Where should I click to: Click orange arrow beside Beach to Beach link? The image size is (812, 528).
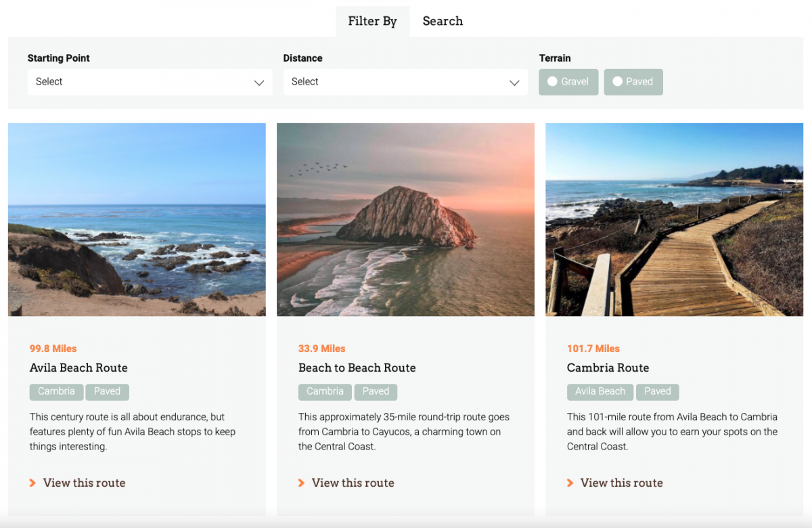(x=301, y=483)
